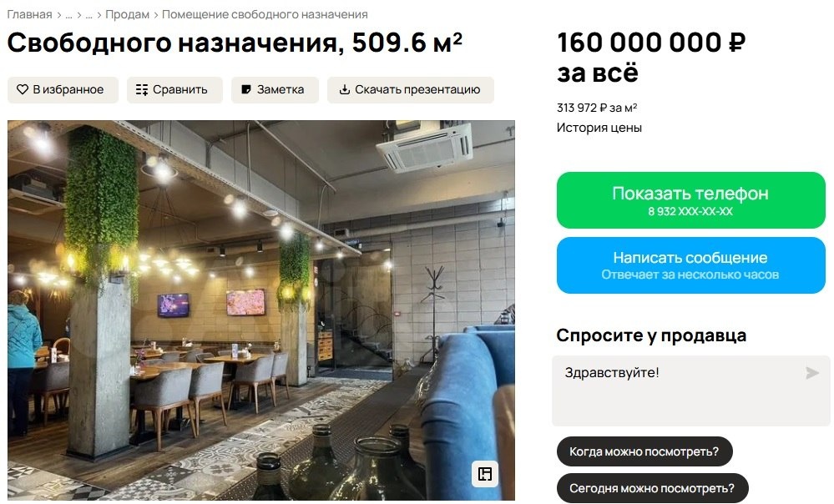Click the note icon beside Заметка
Image resolution: width=834 pixels, height=504 pixels.
(x=246, y=89)
